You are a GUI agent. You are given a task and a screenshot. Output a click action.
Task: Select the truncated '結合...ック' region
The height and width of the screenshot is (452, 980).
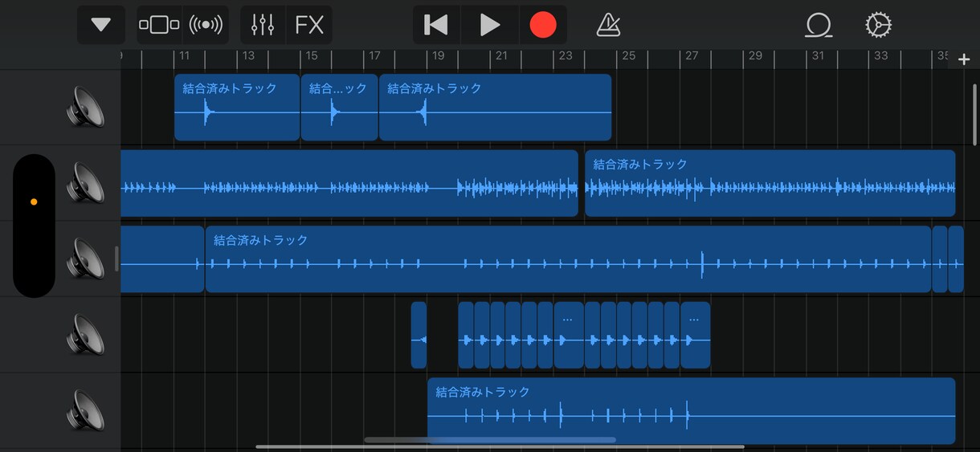point(339,108)
